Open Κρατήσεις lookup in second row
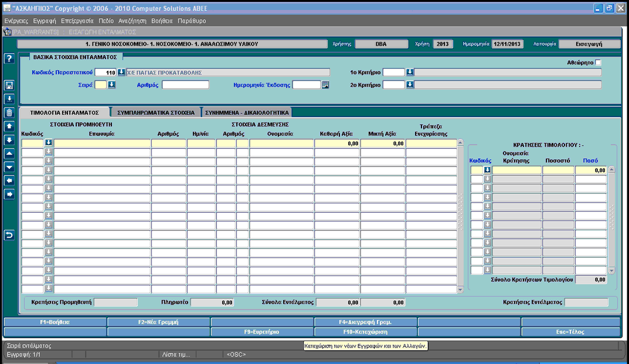 click(487, 179)
